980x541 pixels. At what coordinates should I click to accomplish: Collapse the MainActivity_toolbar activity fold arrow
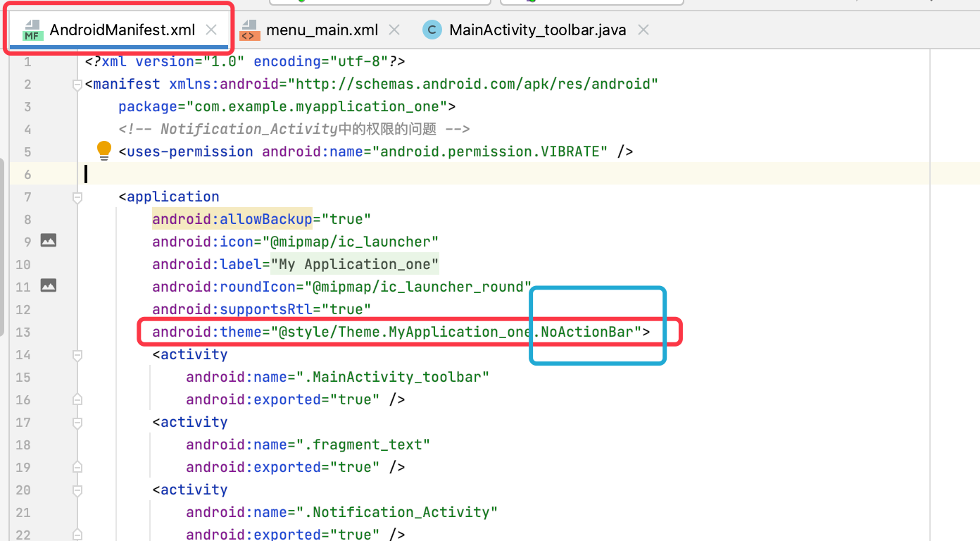click(x=77, y=355)
